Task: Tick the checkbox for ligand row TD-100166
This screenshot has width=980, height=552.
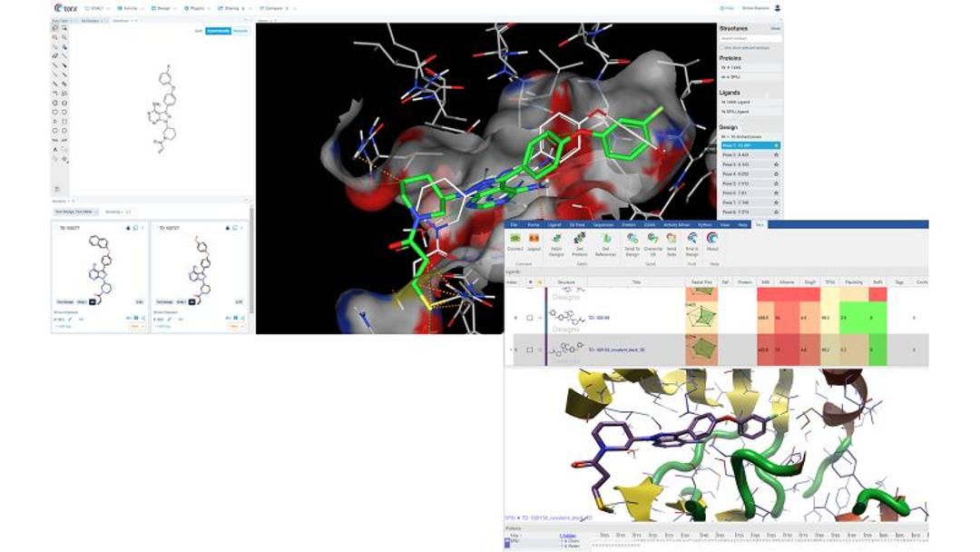Action: click(529, 318)
